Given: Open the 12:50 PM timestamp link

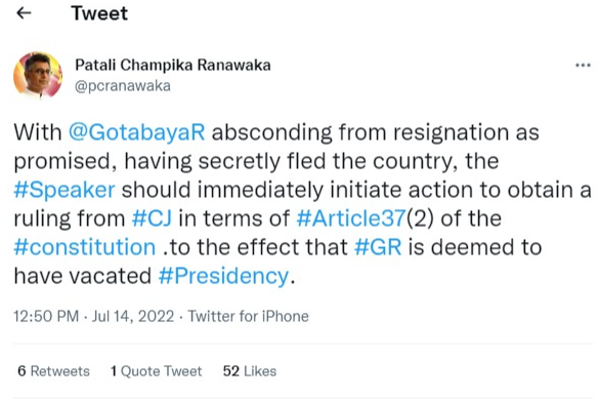Looking at the screenshot, I should (46, 317).
